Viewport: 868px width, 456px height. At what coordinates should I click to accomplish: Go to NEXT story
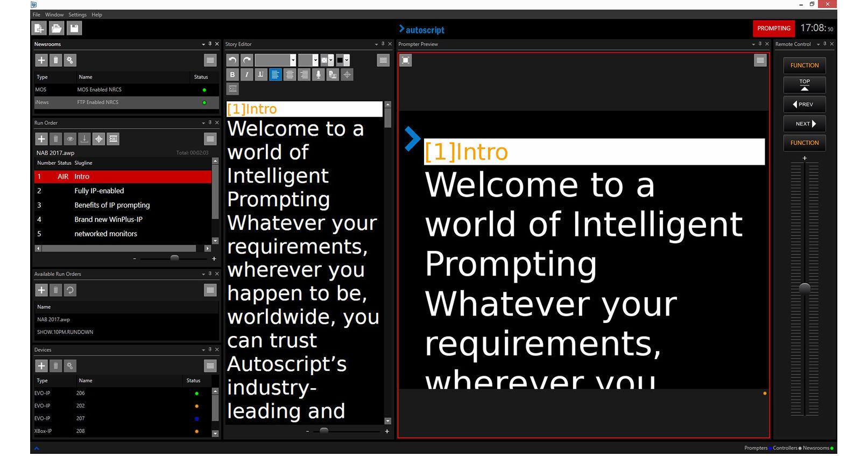click(x=805, y=124)
